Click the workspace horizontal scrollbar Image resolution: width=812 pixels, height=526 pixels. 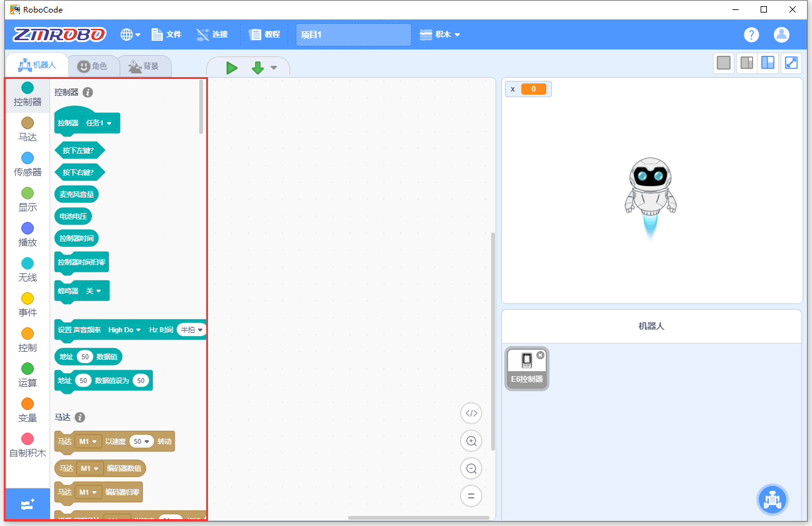pos(419,518)
